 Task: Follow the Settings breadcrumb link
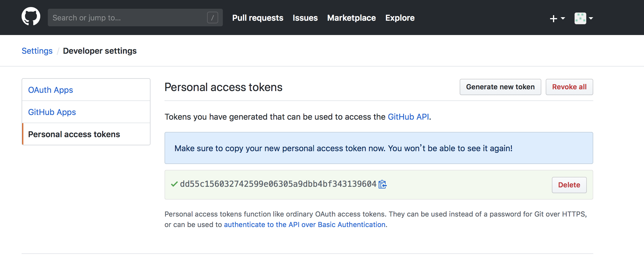(x=37, y=51)
